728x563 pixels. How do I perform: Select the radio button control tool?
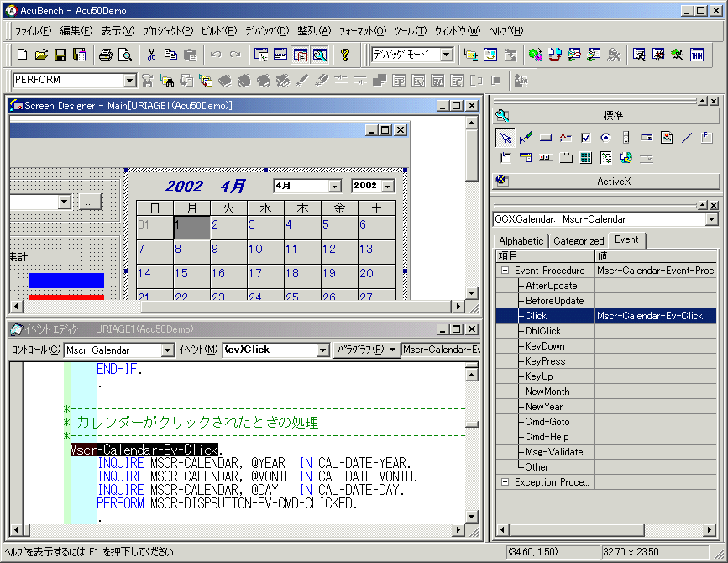pos(605,138)
